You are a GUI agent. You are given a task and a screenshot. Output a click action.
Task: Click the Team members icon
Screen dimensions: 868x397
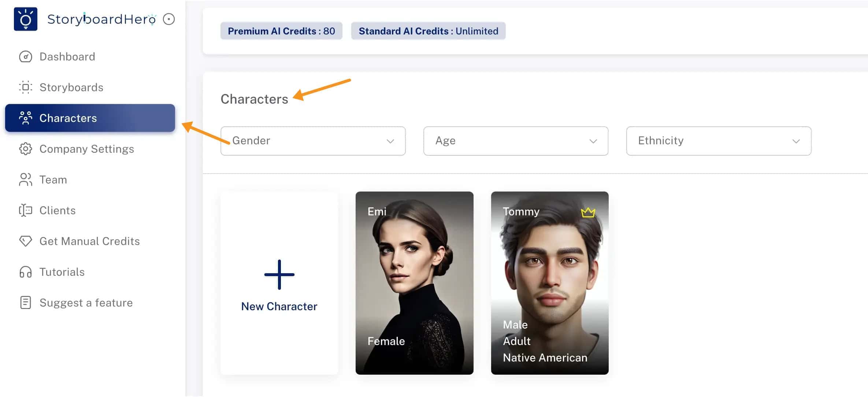point(25,179)
